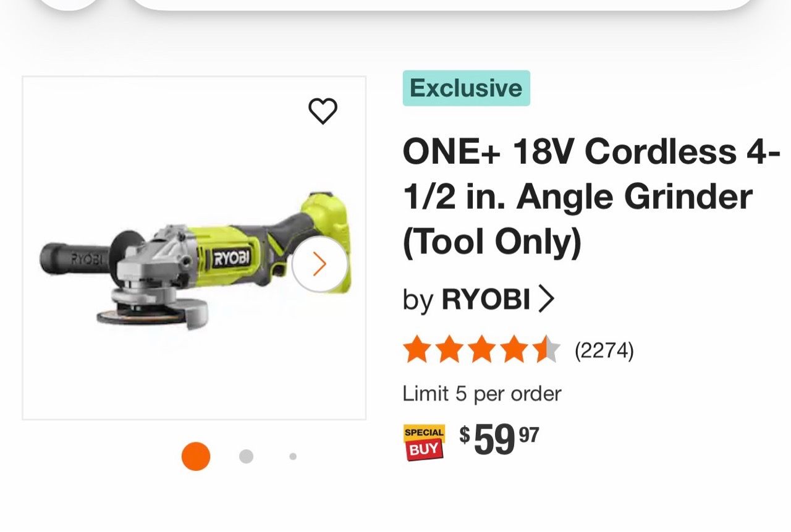791x532 pixels.
Task: Select the first orange carousel dot
Action: click(x=196, y=457)
